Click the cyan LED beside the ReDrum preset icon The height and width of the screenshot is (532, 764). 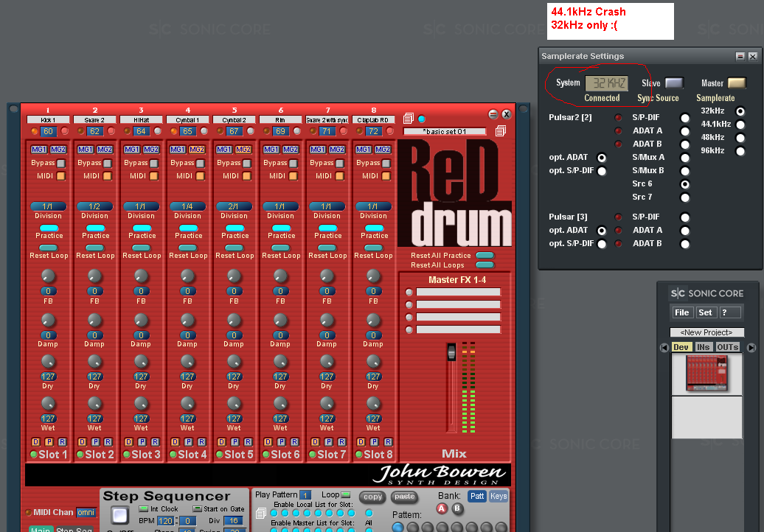pyautogui.click(x=422, y=119)
